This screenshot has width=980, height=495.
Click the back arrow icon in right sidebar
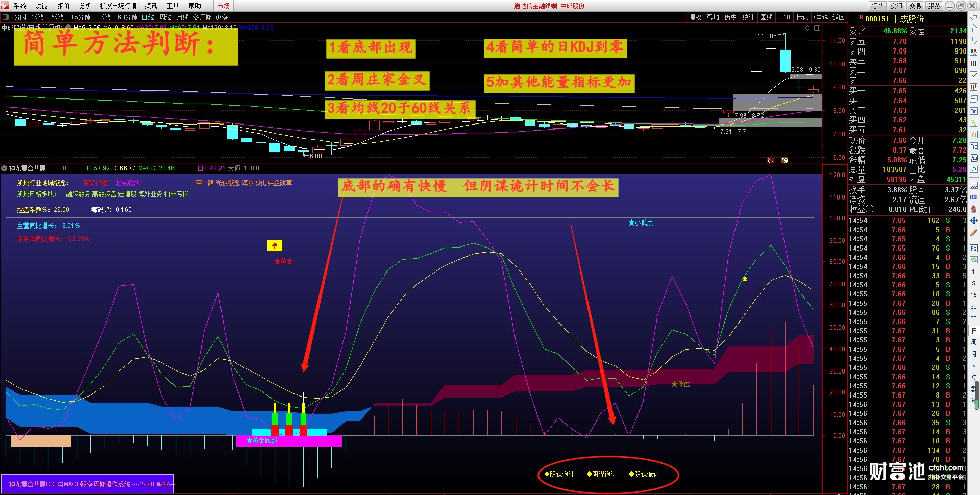[x=974, y=17]
